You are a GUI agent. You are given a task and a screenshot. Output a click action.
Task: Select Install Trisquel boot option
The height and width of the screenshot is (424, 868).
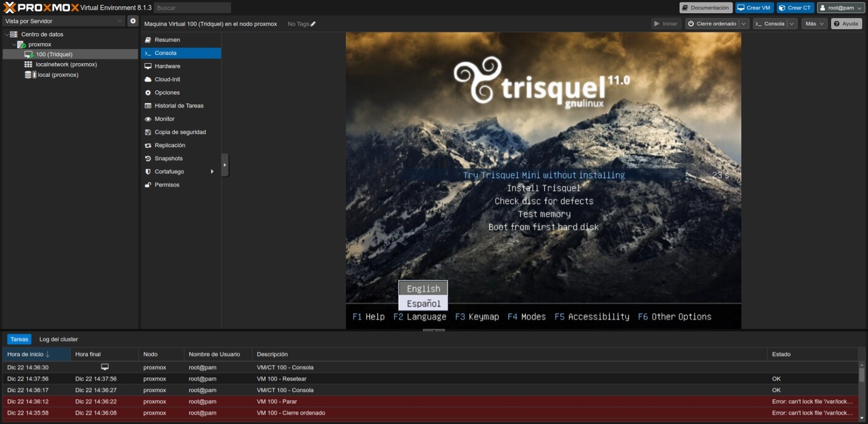(x=544, y=188)
